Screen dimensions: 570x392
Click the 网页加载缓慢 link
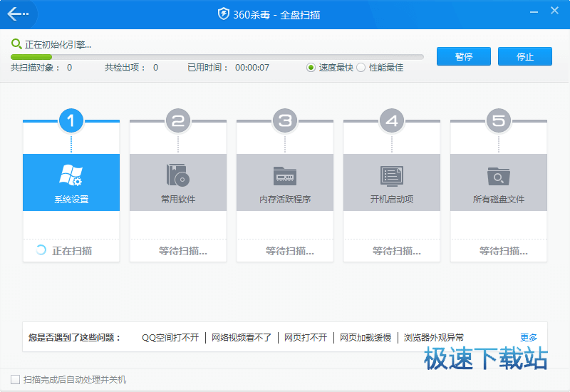365,338
